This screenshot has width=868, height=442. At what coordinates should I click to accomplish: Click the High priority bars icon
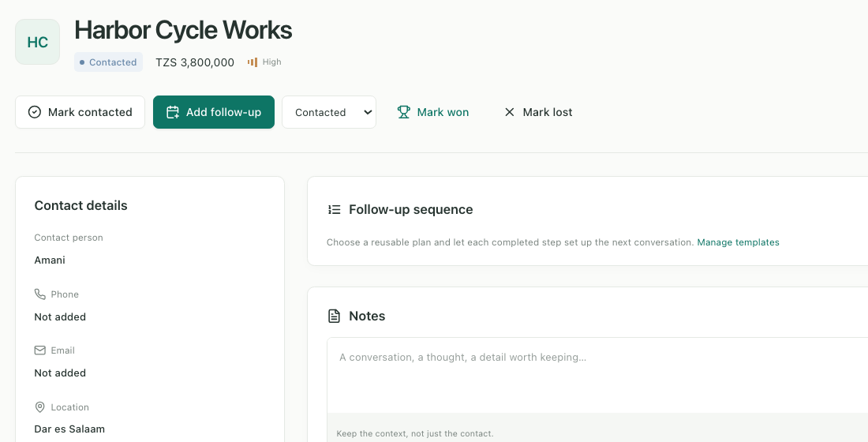point(253,62)
